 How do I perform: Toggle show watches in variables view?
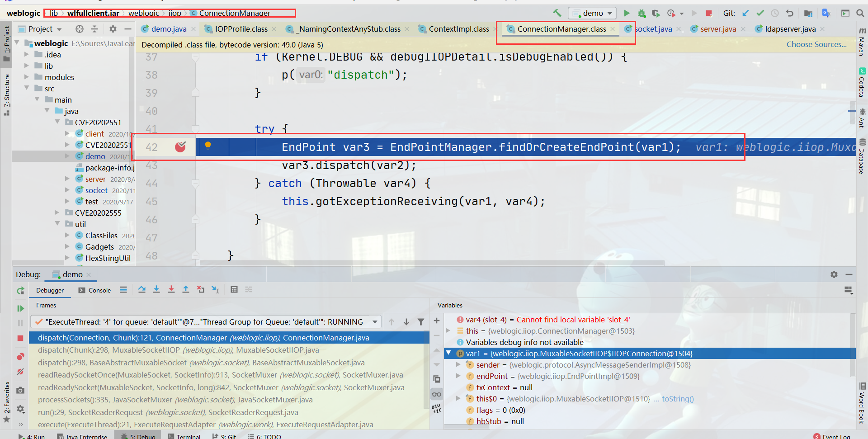coord(437,394)
